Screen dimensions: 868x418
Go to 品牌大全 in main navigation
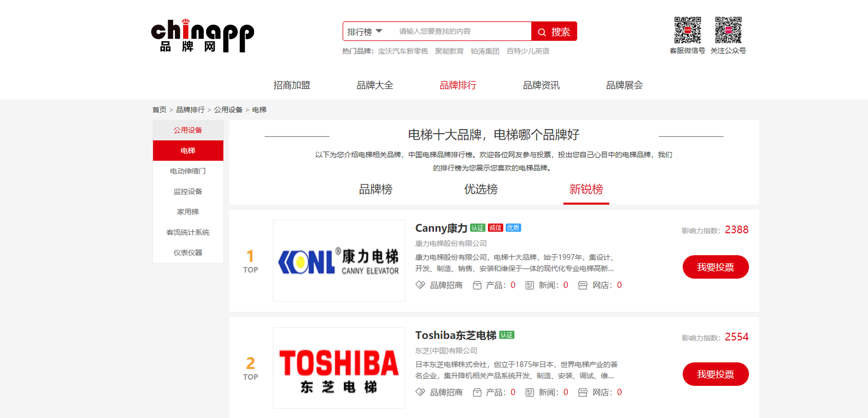pos(375,85)
